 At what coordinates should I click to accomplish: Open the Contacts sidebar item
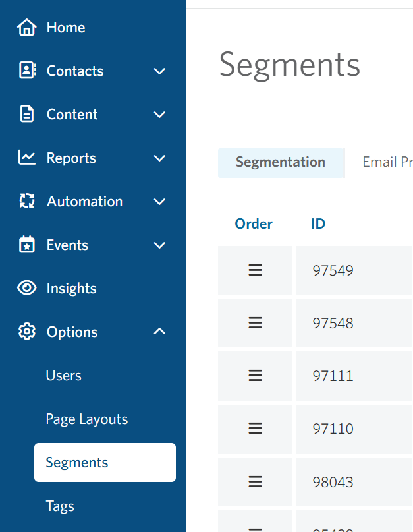click(75, 71)
